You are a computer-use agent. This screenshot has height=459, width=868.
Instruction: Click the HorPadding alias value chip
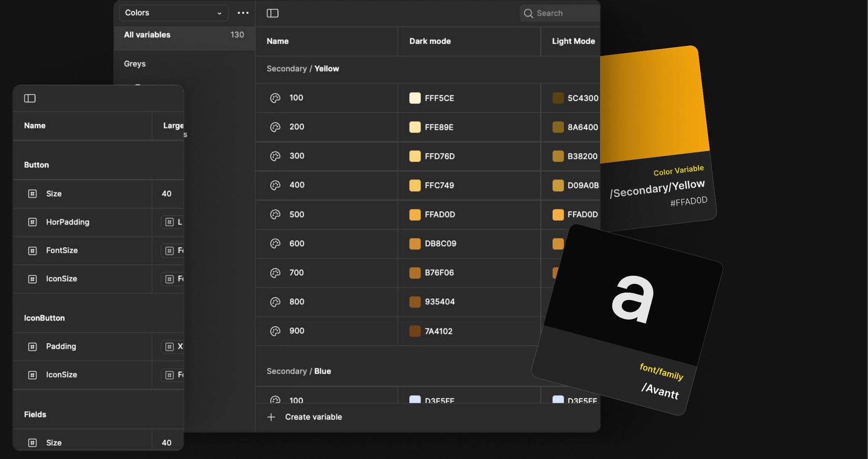pyautogui.click(x=173, y=222)
